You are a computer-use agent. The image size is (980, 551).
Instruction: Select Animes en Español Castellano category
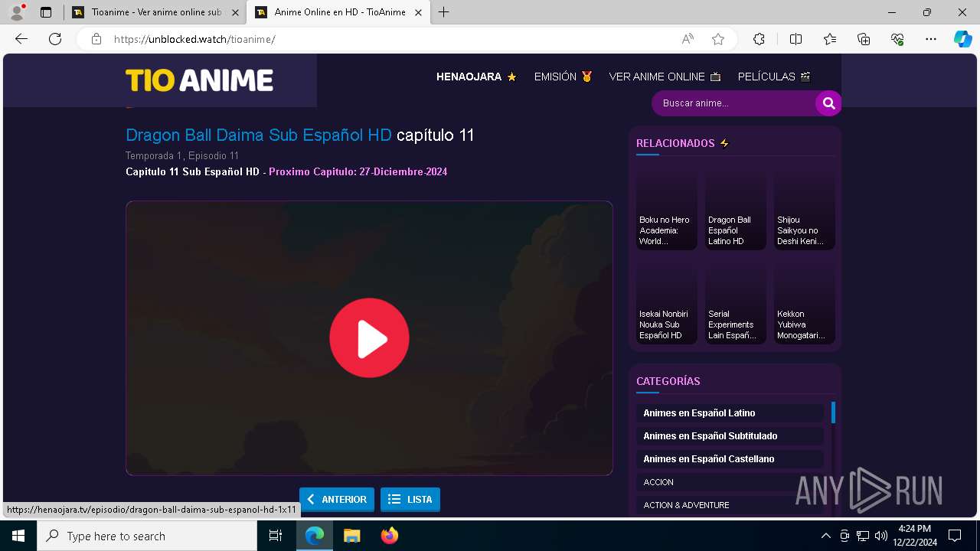(x=730, y=459)
